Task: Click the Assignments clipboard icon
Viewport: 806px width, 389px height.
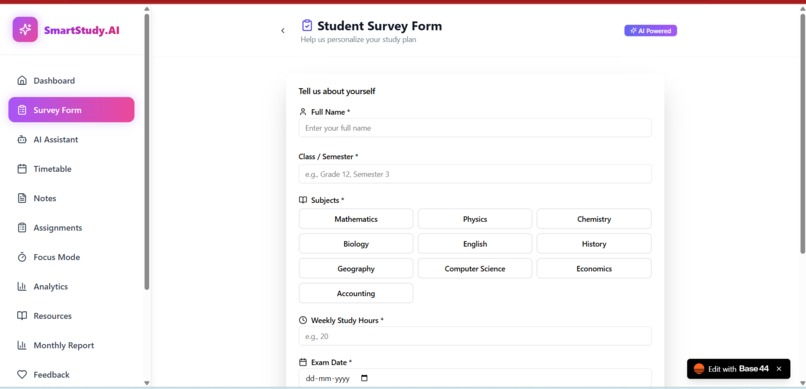Action: (22, 228)
